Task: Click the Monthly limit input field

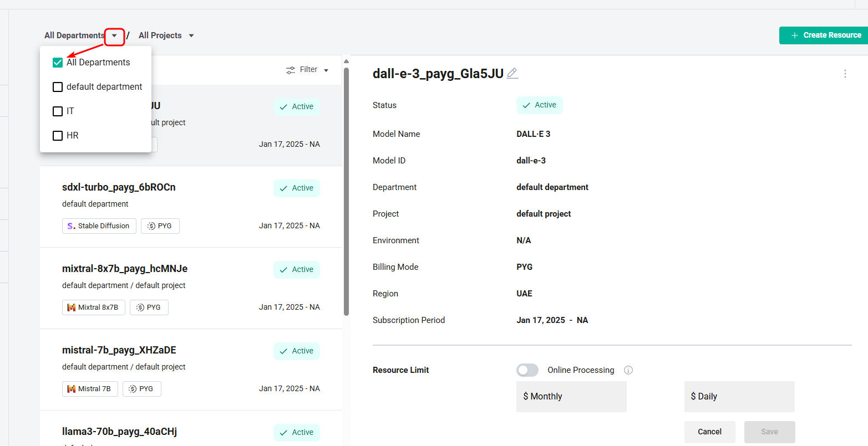Action: [571, 396]
